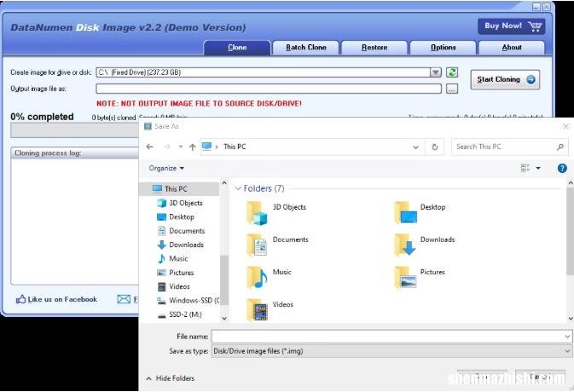
Task: Click the Output image file path field
Action: click(269, 89)
